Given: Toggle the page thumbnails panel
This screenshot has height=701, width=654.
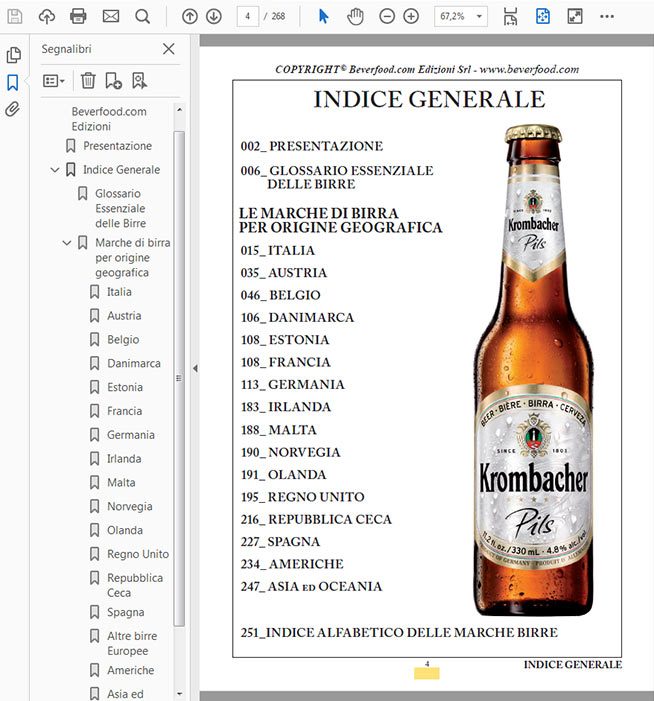Looking at the screenshot, I should point(13,55).
